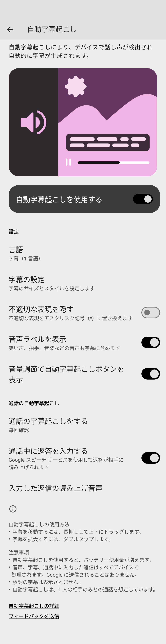Toggle 音量調節で自動字幕起こしボタンを表示 switch
166x644 pixels.
pyautogui.click(x=150, y=374)
